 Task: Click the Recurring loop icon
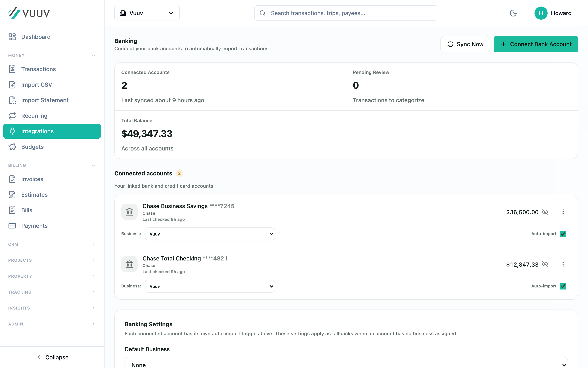(12, 116)
